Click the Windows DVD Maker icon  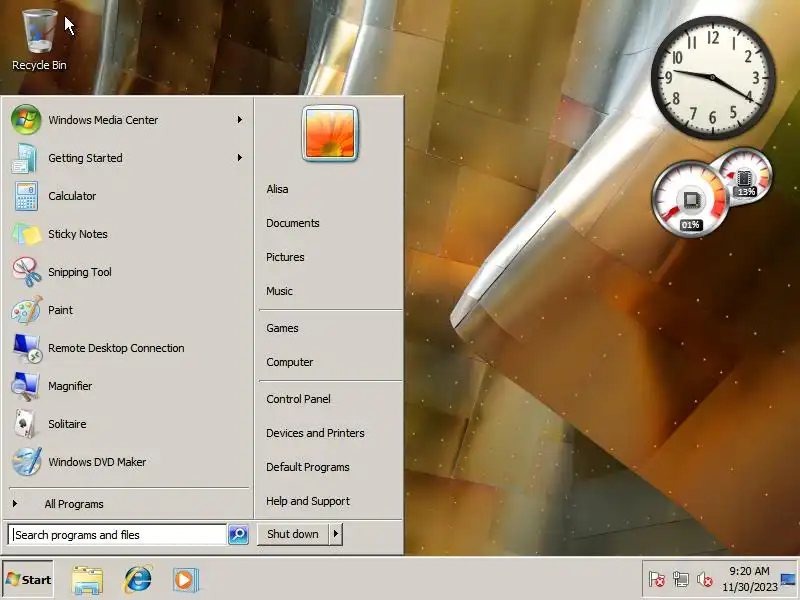click(x=27, y=462)
